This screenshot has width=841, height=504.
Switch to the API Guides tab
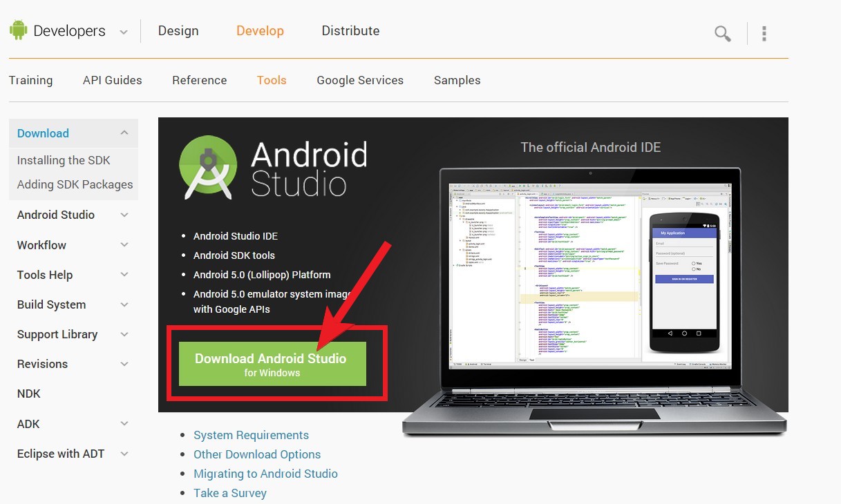(x=112, y=80)
